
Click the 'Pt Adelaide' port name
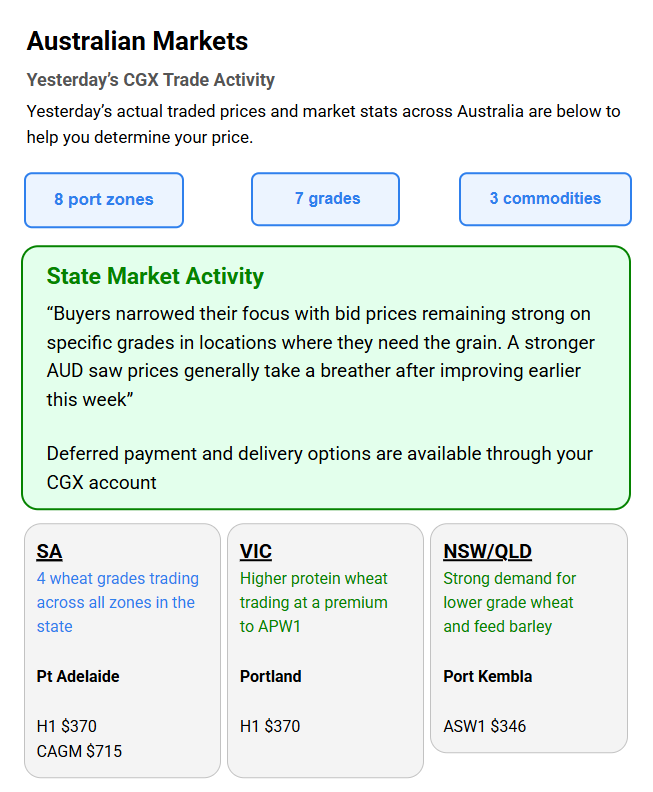(78, 676)
